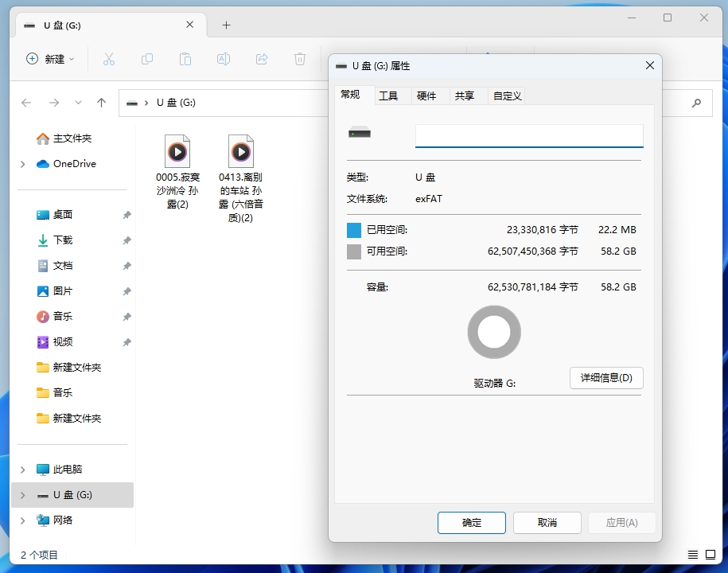Viewport: 728px width, 573px height.
Task: Click 取消 button in properties dialog
Action: (547, 523)
